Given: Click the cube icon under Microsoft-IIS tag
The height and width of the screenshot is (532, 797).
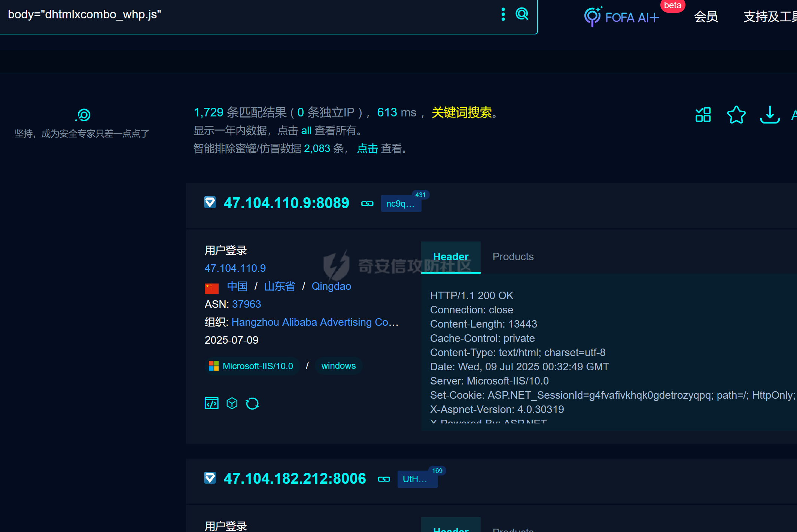Looking at the screenshot, I should click(x=232, y=404).
